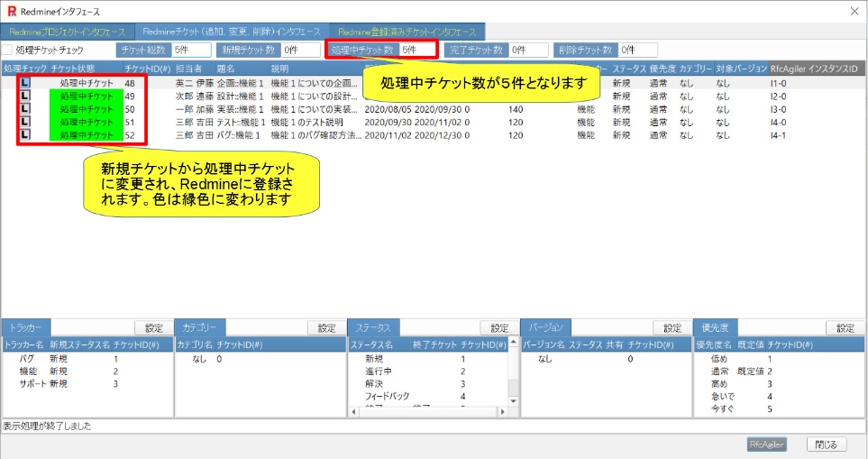The width and height of the screenshot is (868, 459).
Task: Select 進行中 row in ステータス list
Action: click(x=428, y=371)
